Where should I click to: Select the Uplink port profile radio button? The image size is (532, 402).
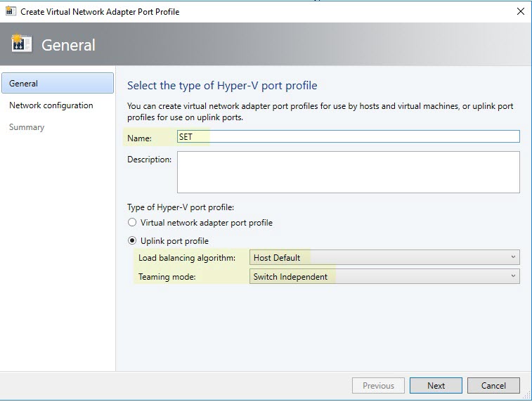(x=132, y=241)
